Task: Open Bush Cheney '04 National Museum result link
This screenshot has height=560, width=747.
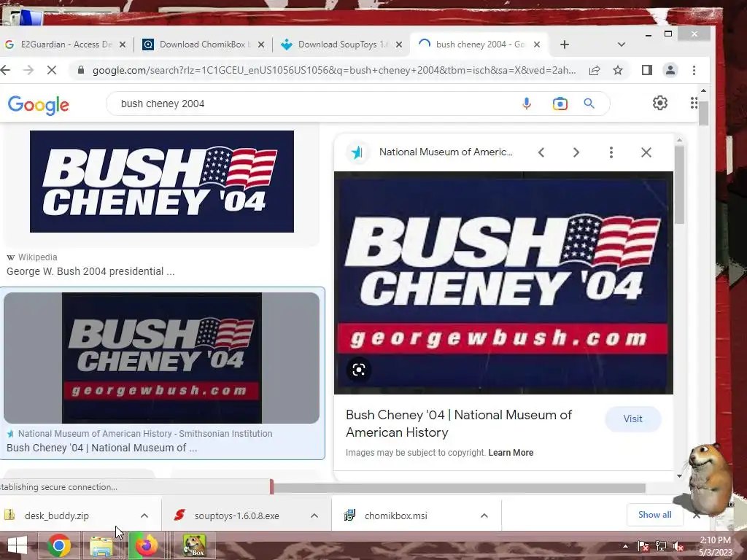Action: (x=101, y=448)
